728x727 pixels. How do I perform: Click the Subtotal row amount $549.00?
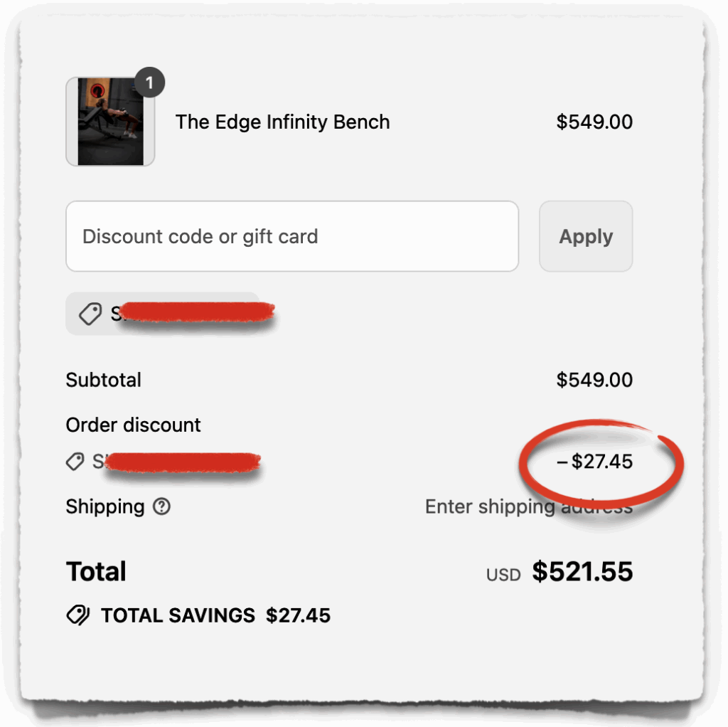[595, 380]
